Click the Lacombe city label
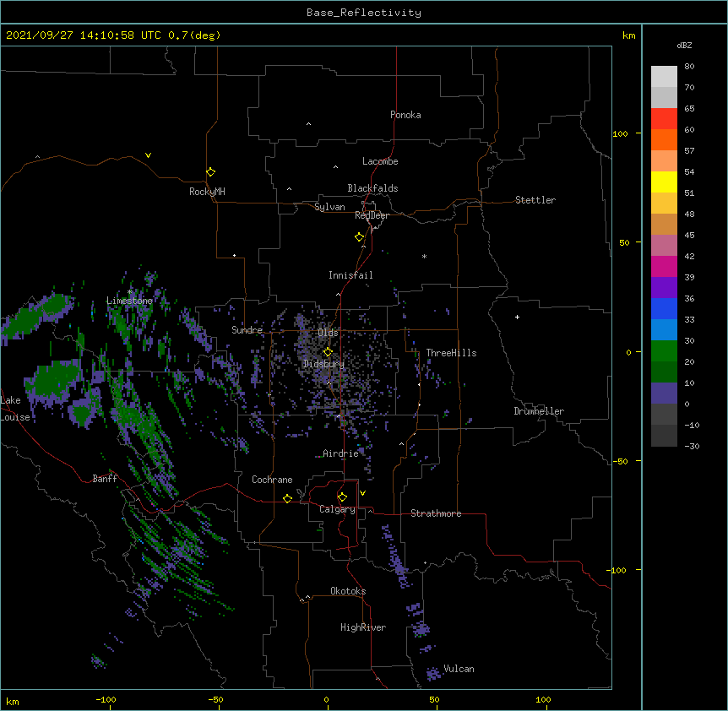The height and width of the screenshot is (711, 728). click(380, 161)
